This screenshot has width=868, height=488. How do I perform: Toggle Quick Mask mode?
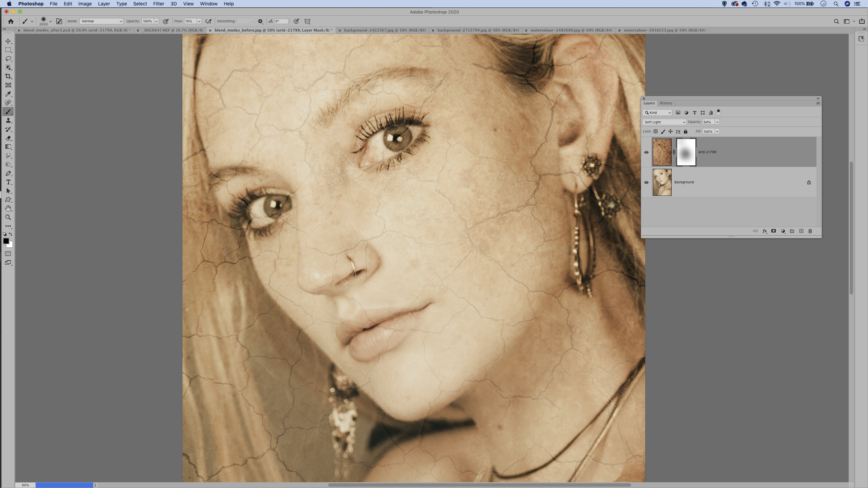click(8, 253)
